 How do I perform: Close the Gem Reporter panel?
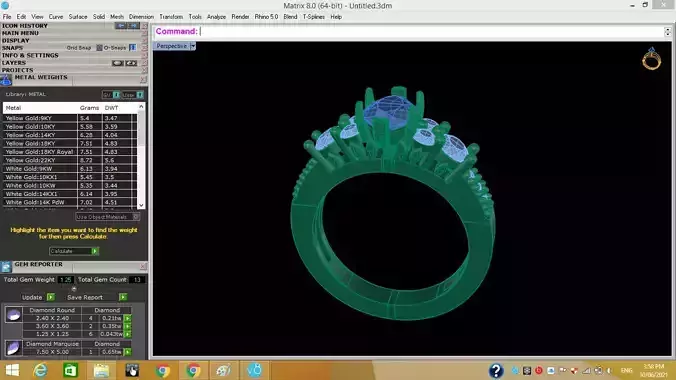pyautogui.click(x=143, y=267)
